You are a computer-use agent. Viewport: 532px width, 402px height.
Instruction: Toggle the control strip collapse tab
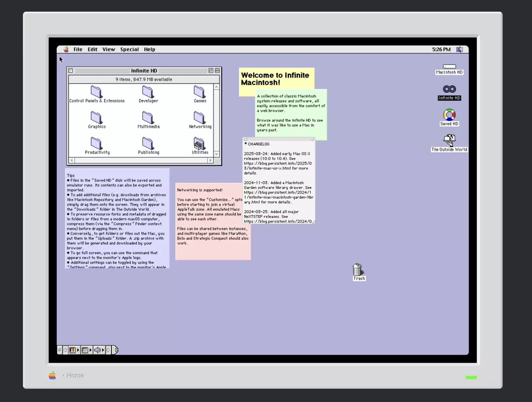coord(115,350)
